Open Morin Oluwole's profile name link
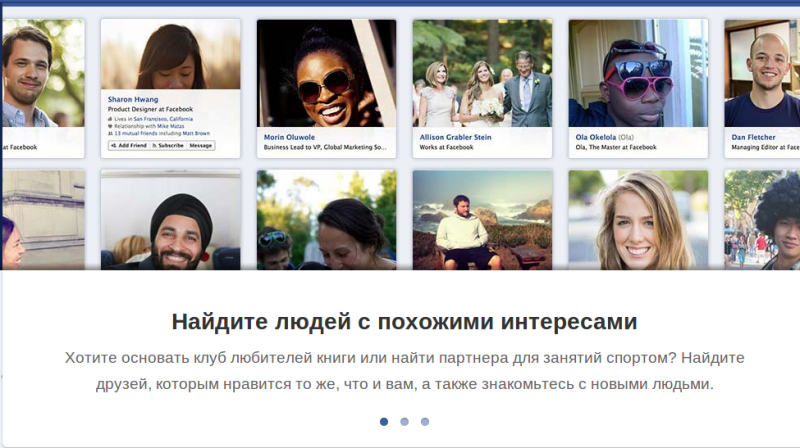 click(289, 137)
